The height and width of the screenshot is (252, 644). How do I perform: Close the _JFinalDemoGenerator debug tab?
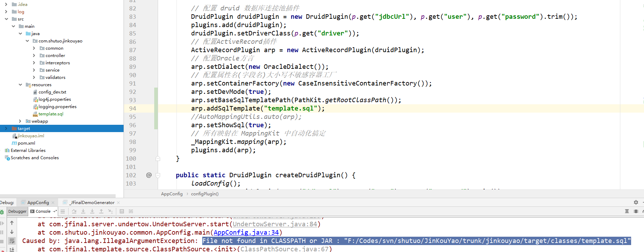point(118,203)
